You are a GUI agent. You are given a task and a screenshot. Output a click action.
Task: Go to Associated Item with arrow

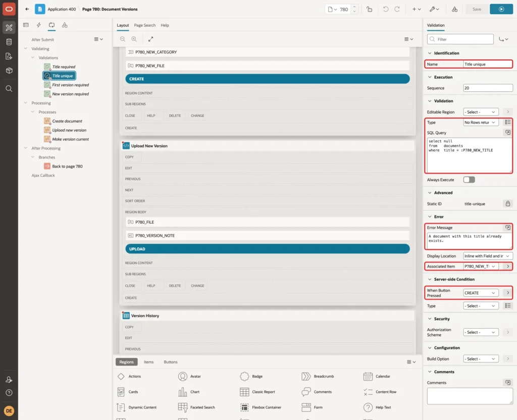(x=508, y=267)
